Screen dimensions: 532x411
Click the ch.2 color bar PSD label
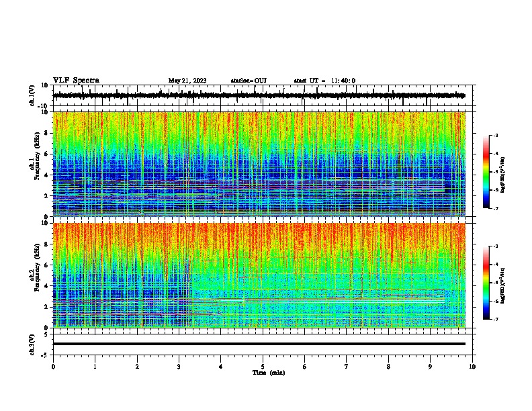click(x=504, y=285)
